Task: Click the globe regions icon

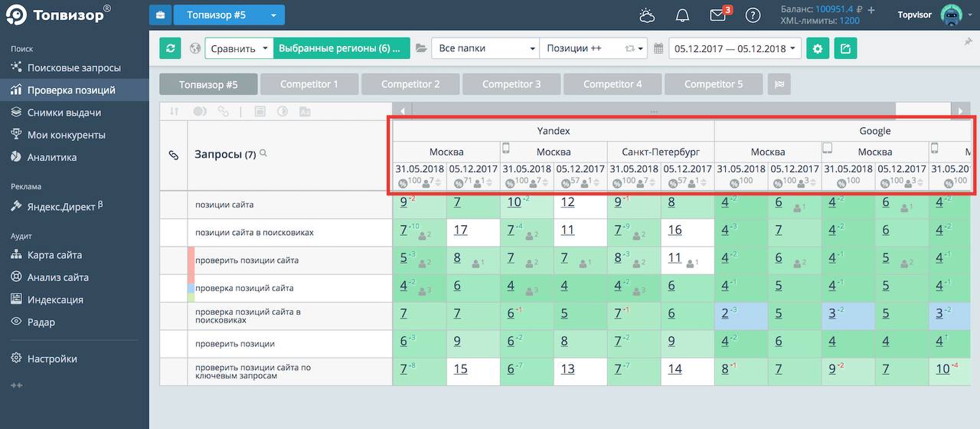Action: [194, 48]
